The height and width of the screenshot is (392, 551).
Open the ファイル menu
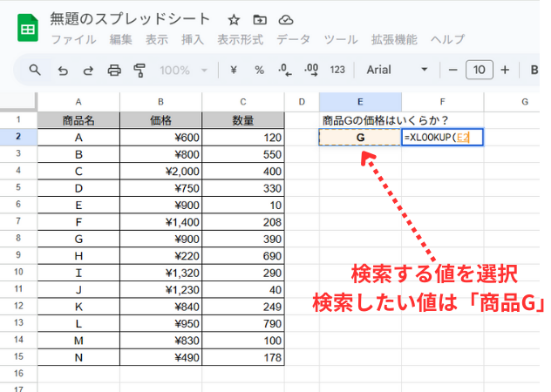[x=74, y=40]
